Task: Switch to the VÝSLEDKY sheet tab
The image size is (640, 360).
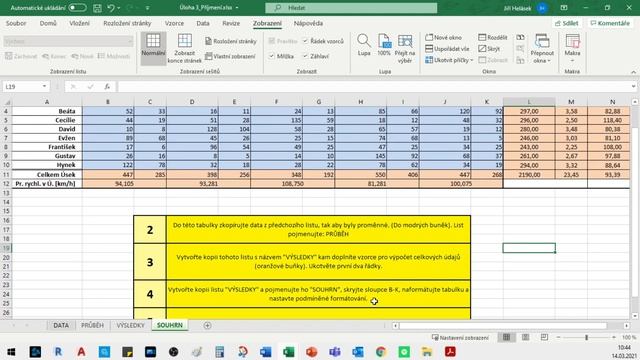Action: pos(130,325)
